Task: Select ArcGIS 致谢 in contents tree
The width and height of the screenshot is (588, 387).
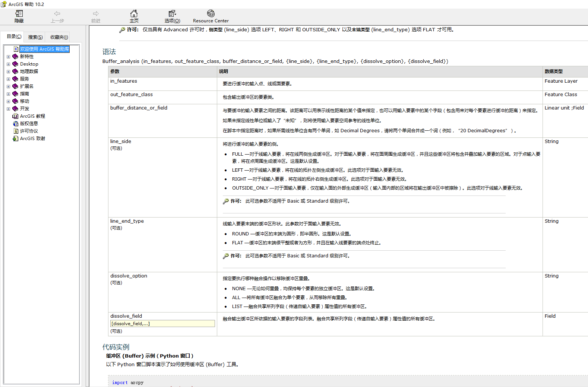Action: pyautogui.click(x=32, y=139)
